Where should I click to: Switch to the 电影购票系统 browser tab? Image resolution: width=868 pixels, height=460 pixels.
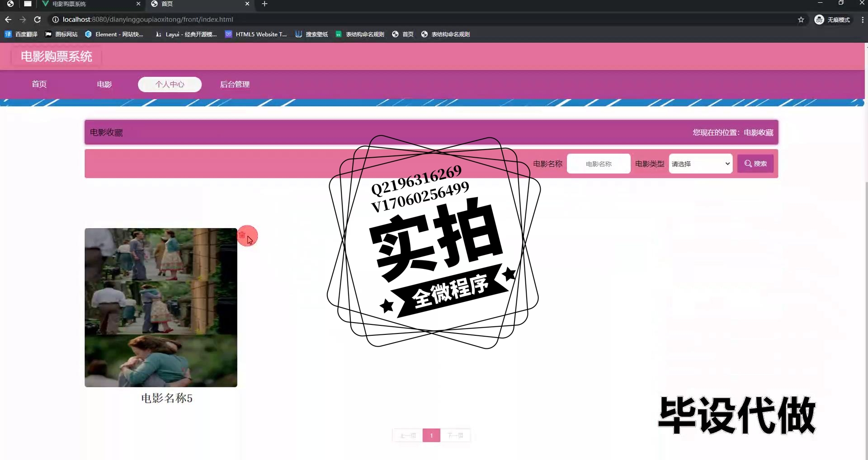tap(90, 4)
